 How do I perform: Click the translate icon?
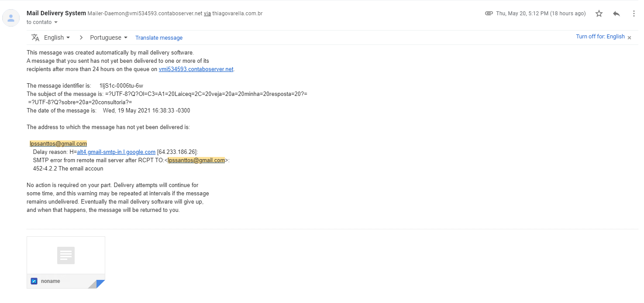[x=35, y=37]
